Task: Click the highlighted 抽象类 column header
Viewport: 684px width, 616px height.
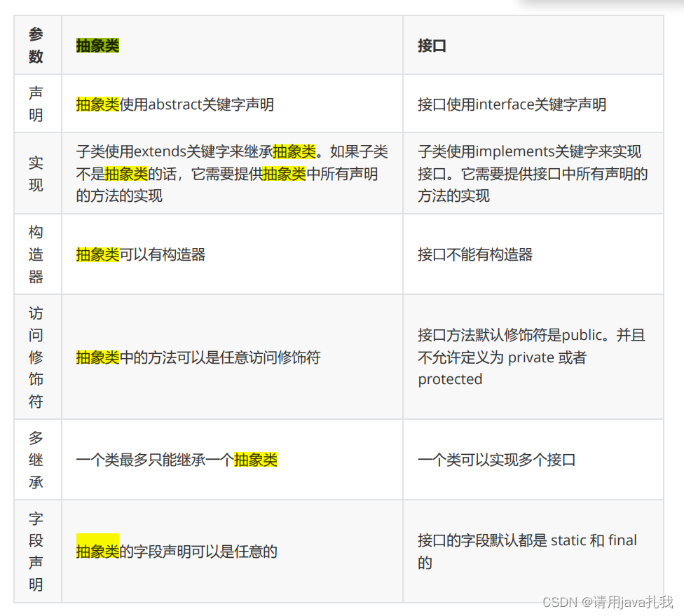Action: pyautogui.click(x=232, y=45)
